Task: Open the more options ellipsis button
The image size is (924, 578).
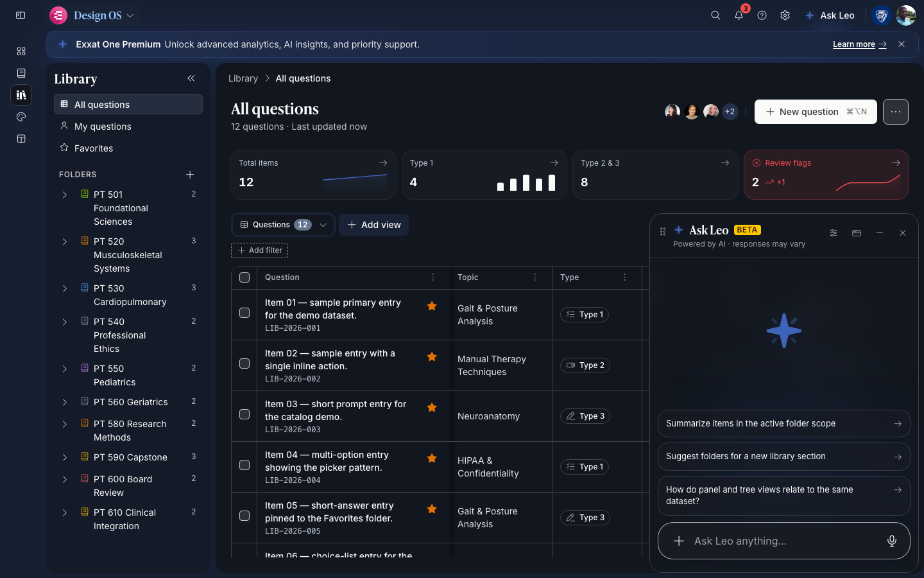Action: [896, 112]
